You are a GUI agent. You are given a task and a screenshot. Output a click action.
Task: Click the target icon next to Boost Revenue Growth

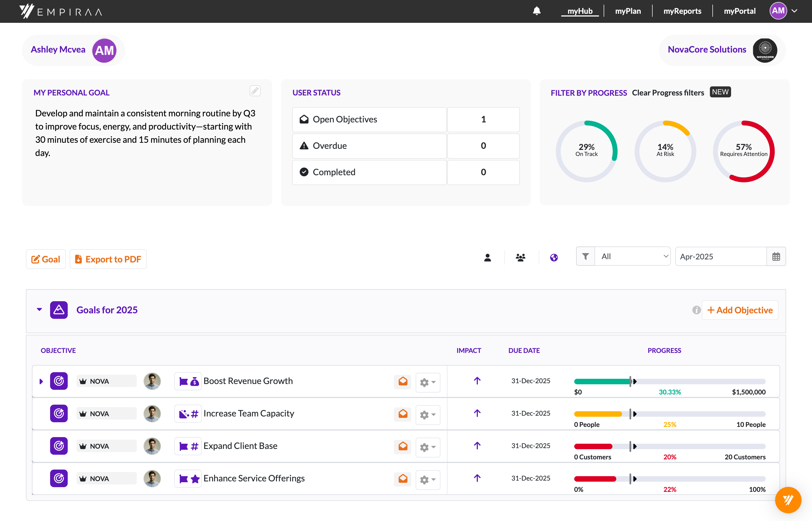click(x=59, y=381)
